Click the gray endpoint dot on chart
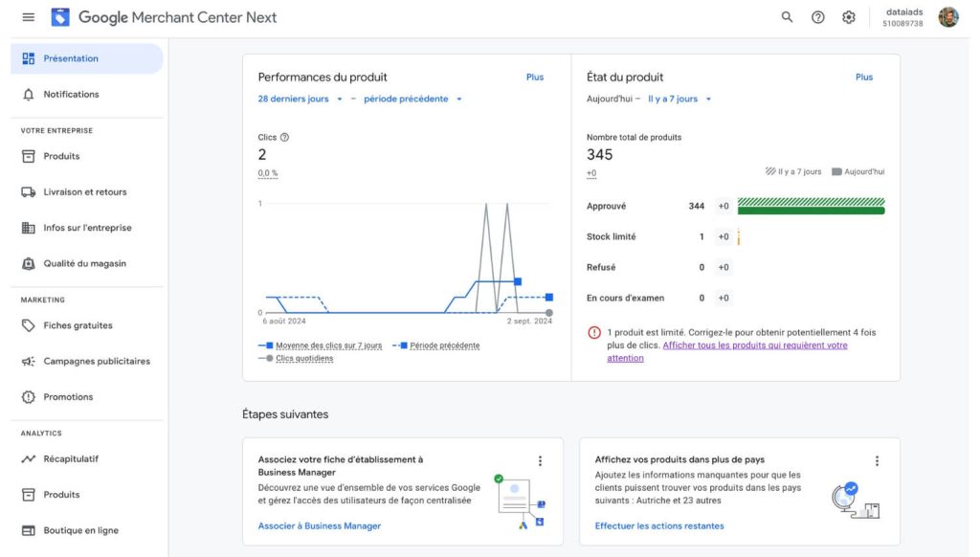 click(548, 313)
